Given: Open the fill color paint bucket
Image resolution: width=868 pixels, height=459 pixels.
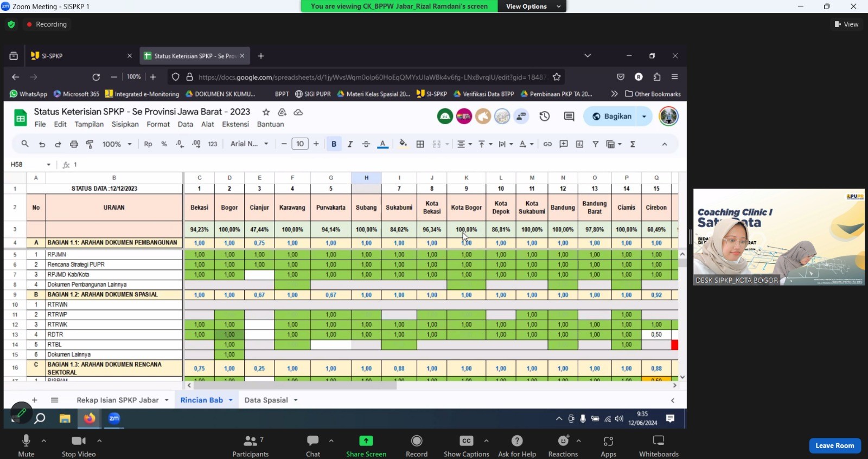Looking at the screenshot, I should click(x=403, y=144).
